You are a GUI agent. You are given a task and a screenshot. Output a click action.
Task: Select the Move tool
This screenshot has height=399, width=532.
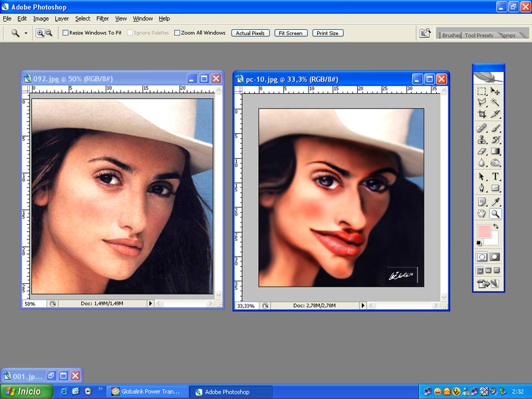coord(495,91)
